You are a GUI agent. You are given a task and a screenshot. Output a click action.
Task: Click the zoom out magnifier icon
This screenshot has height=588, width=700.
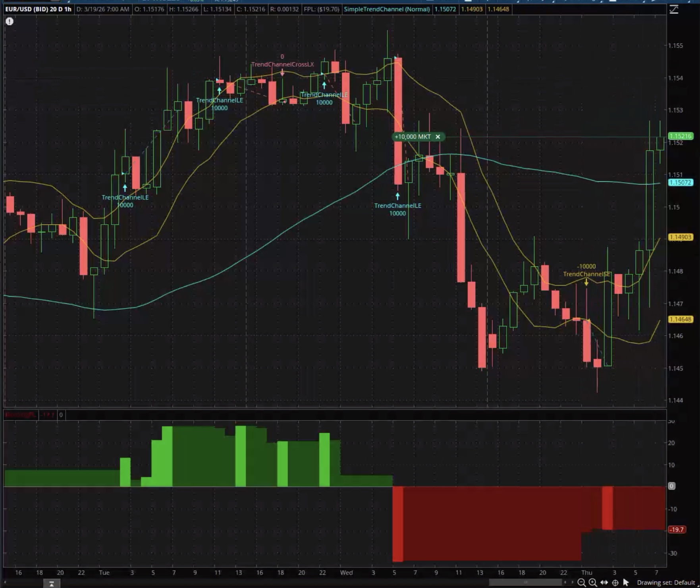click(581, 582)
